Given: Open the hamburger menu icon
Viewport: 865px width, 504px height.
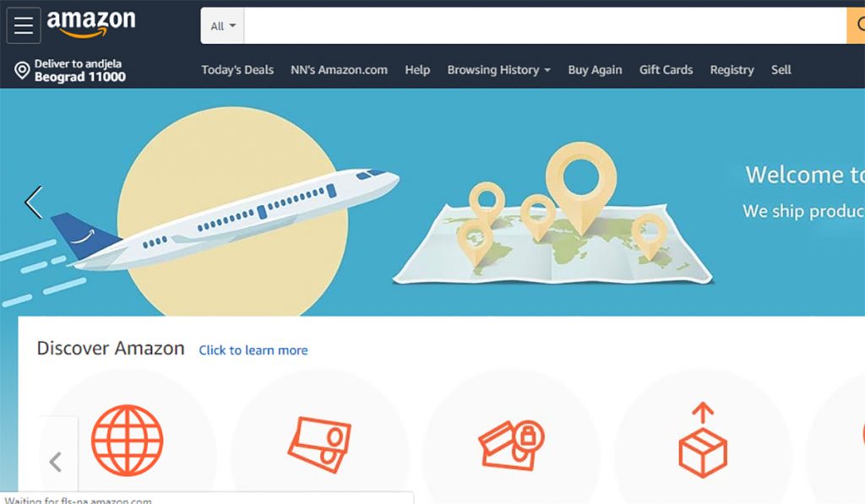Looking at the screenshot, I should click(24, 25).
